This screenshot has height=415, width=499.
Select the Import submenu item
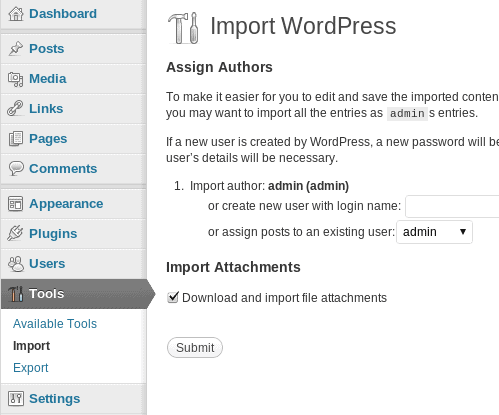click(x=31, y=346)
